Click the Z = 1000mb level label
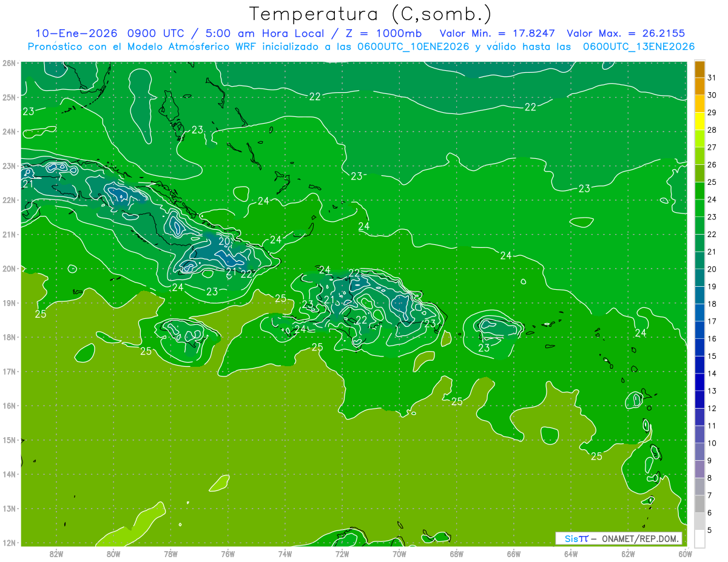The image size is (728, 562). [x=384, y=33]
